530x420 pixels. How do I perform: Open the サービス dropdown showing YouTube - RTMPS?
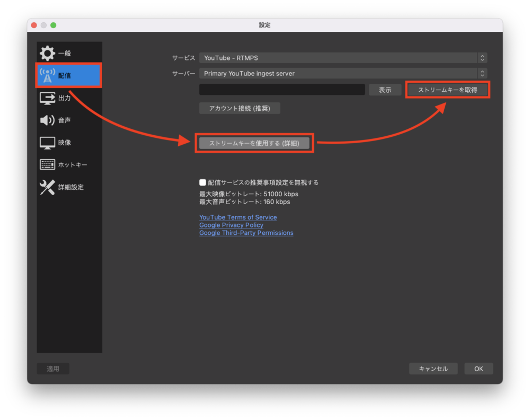pos(343,58)
